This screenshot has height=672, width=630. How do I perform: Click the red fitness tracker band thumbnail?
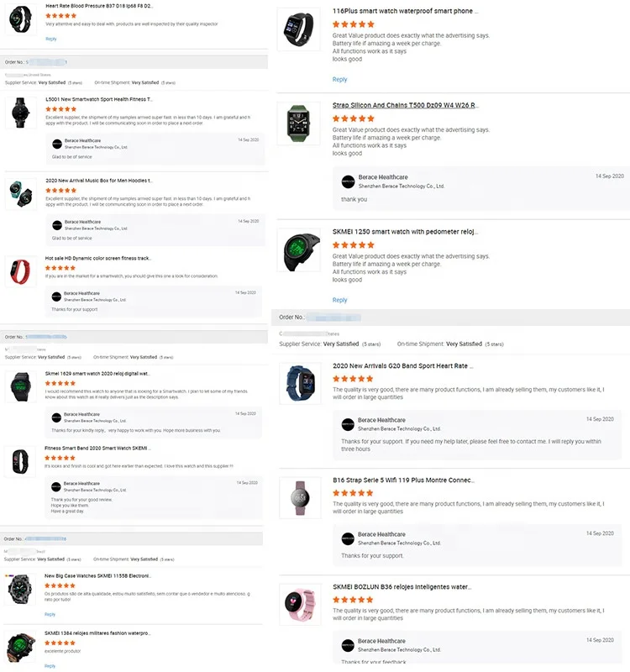pyautogui.click(x=20, y=271)
